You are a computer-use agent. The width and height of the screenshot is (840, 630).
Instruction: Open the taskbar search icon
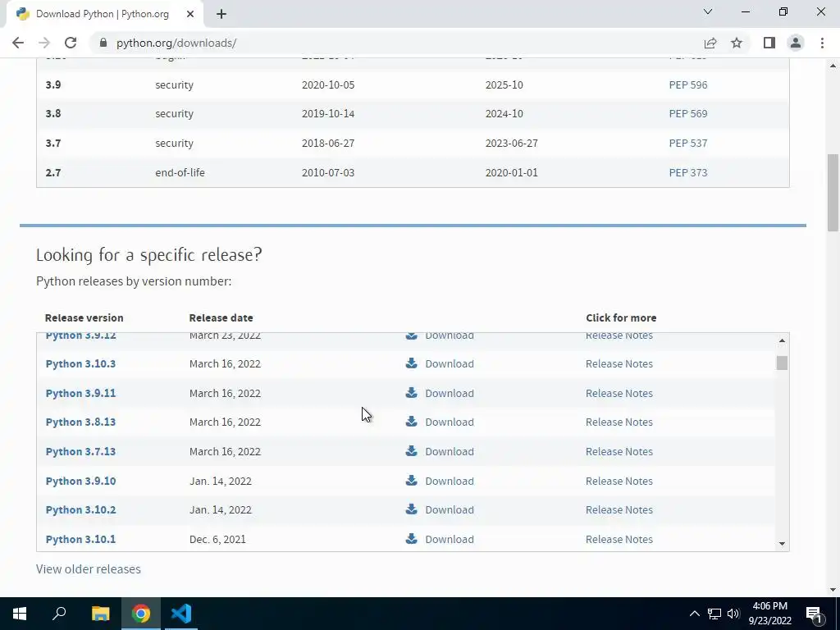(59, 614)
